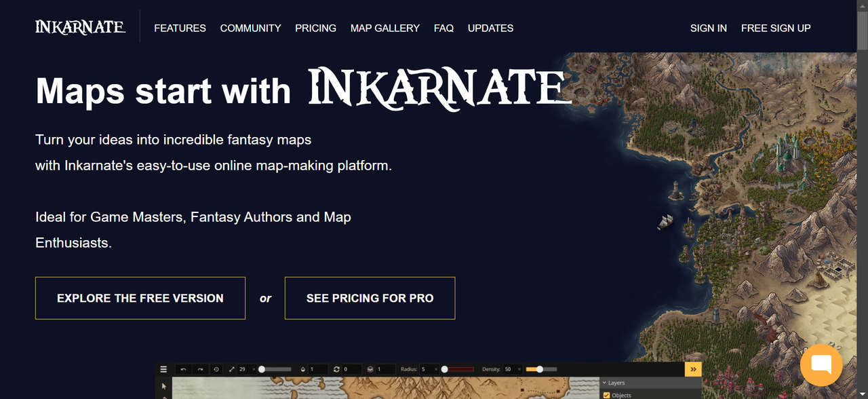This screenshot has height=399, width=868.
Task: Click the size slider in the editor toolbar
Action: (x=275, y=369)
